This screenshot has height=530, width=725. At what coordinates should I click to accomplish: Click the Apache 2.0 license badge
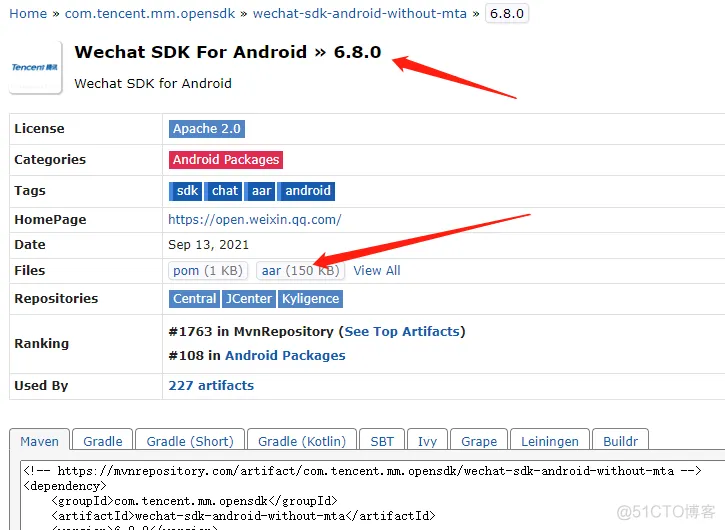point(207,129)
